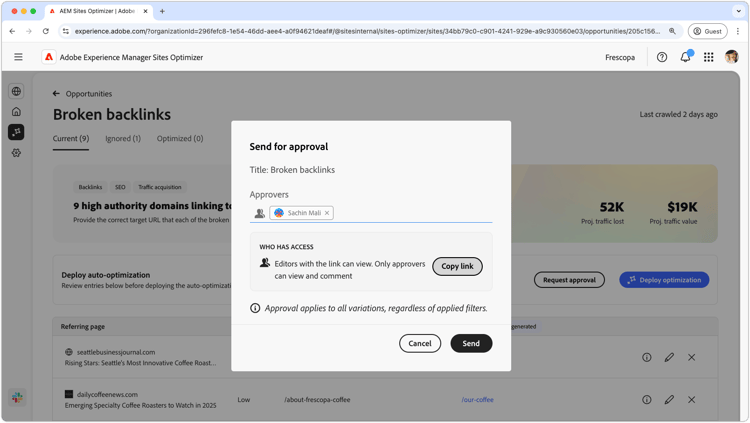The width and height of the screenshot is (750, 423).
Task: Click Deploy optimization button
Action: [x=664, y=280]
